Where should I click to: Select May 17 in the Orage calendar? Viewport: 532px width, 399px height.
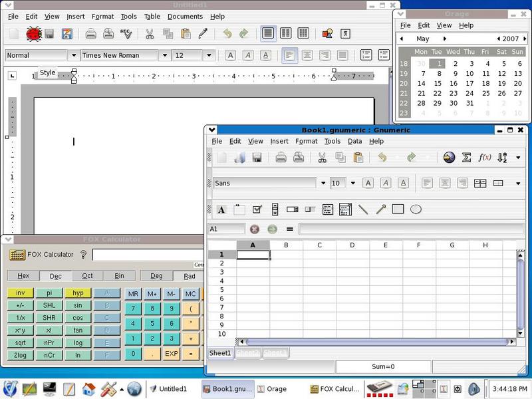pyautogui.click(x=470, y=83)
